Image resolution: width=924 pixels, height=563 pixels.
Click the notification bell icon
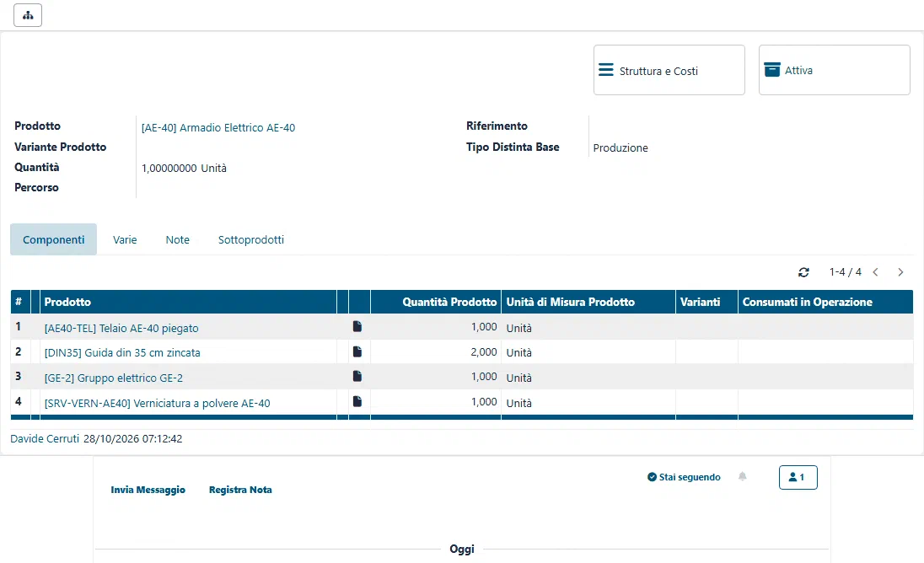[743, 476]
